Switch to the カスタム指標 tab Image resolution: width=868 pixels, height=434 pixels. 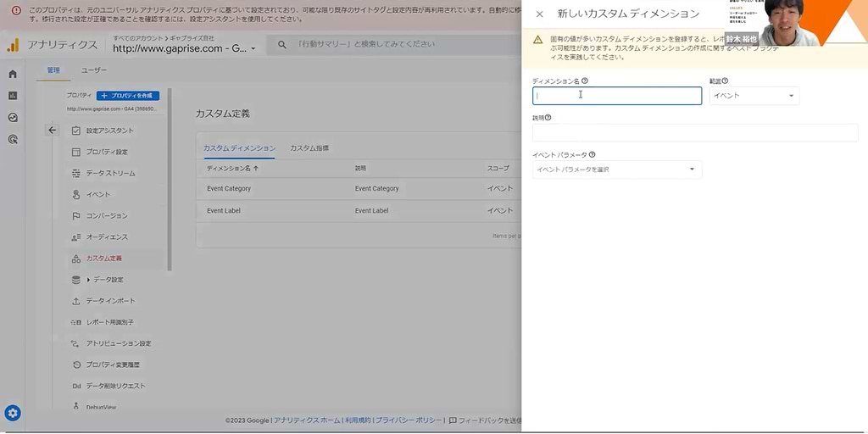pos(309,148)
